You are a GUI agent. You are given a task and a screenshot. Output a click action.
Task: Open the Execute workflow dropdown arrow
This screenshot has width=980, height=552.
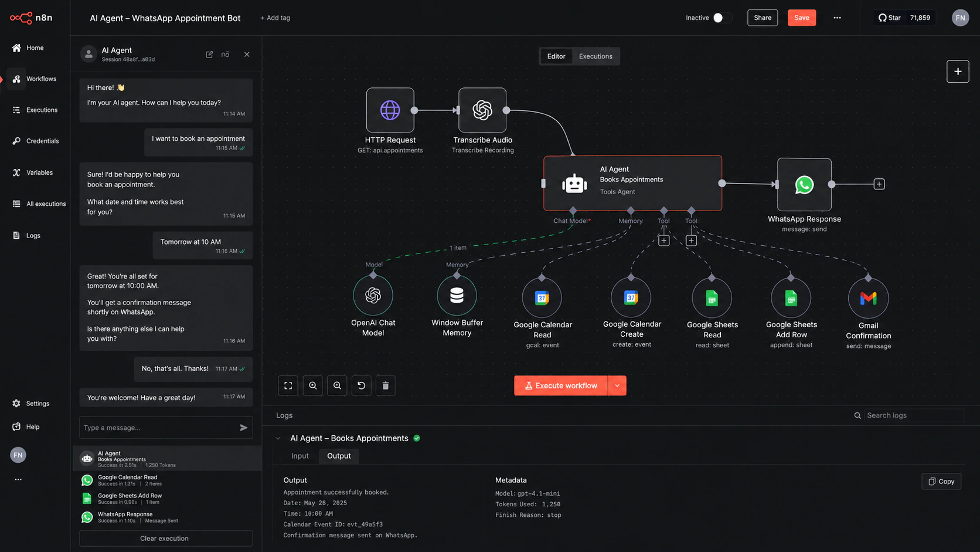click(617, 385)
